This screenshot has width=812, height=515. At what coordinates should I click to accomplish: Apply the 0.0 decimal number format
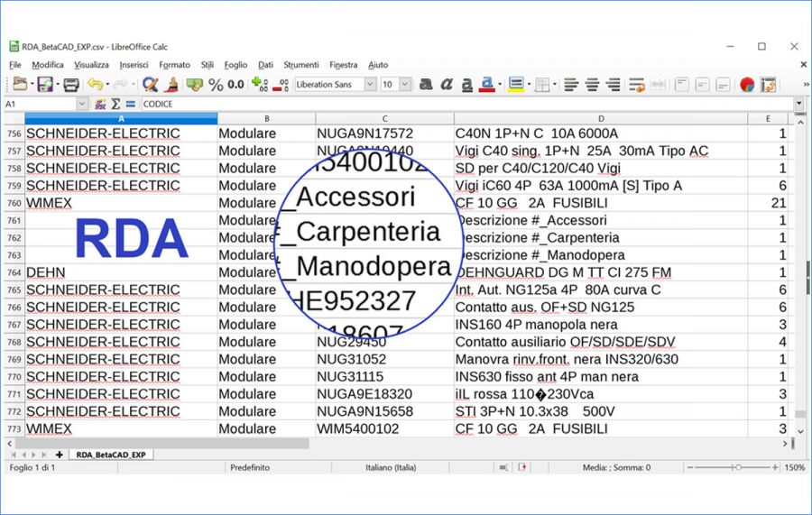coord(235,85)
